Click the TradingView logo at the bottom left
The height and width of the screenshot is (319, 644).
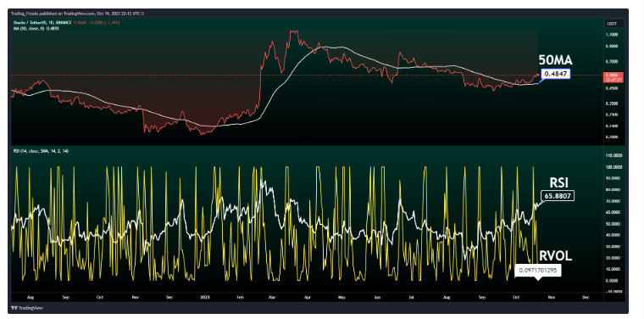click(27, 307)
